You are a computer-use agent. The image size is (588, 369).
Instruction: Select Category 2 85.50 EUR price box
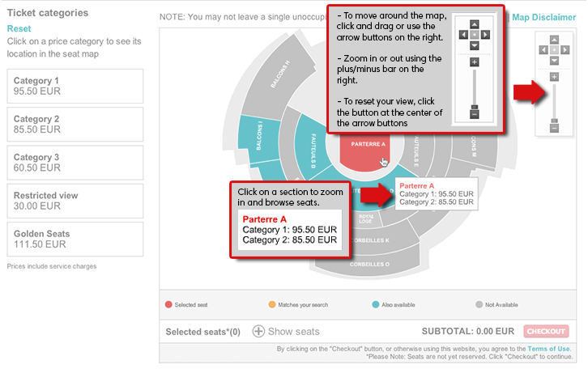tap(75, 124)
